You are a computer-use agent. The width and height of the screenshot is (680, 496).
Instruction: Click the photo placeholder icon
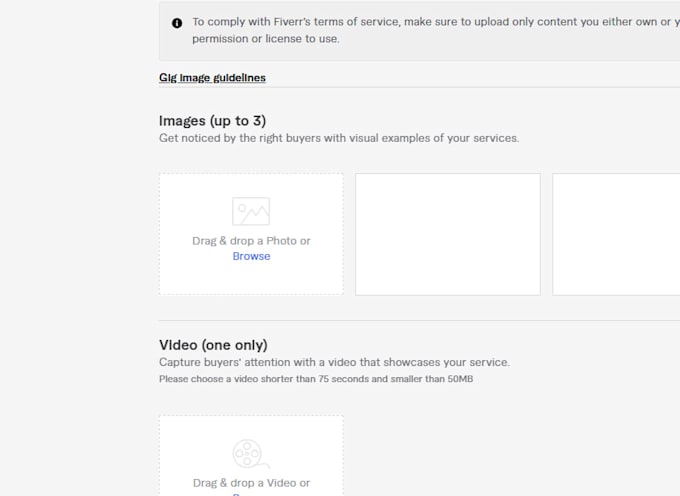(x=251, y=212)
